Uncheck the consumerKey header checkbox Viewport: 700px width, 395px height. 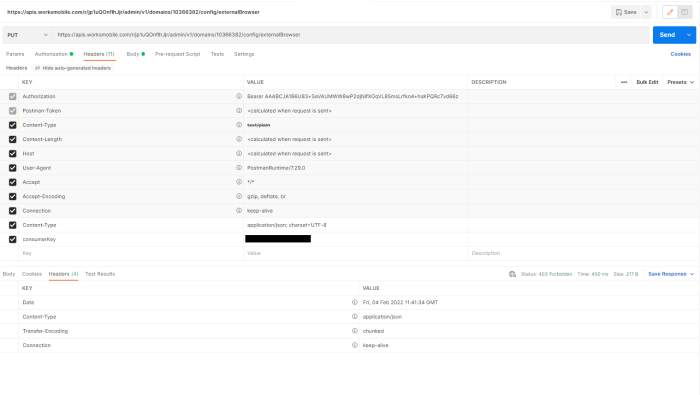coord(12,239)
